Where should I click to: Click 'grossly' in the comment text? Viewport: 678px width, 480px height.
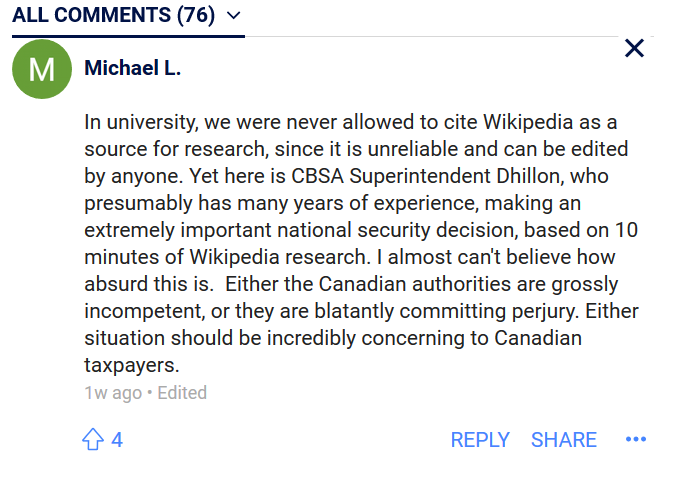588,285
